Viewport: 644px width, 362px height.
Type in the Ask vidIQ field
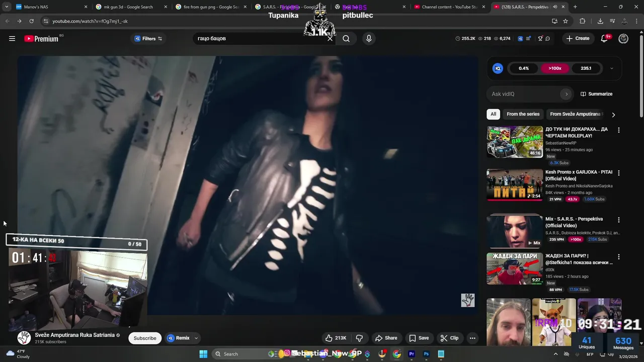tap(525, 94)
